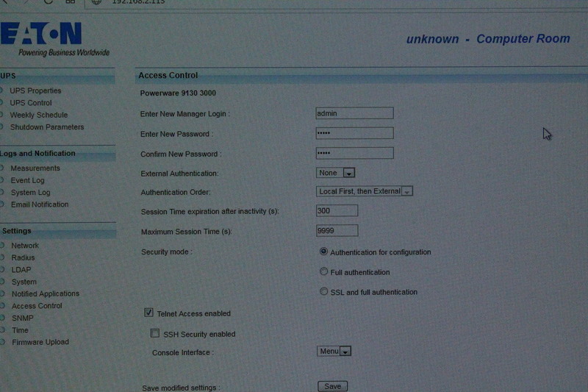Open Email Notification page
This screenshot has width=588, height=392.
coord(40,204)
